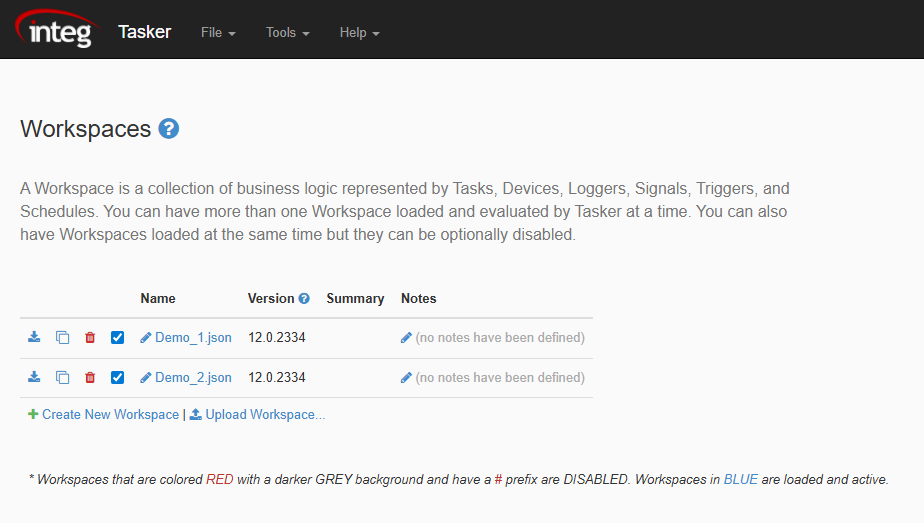Expand the Tools dropdown menu
Viewport: 924px width, 523px height.
point(287,33)
